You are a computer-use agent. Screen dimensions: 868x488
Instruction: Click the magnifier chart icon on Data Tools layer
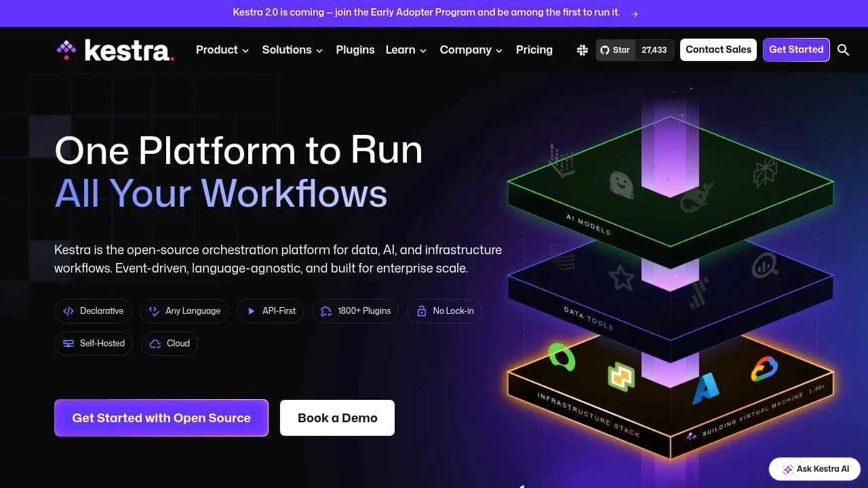coord(765,266)
